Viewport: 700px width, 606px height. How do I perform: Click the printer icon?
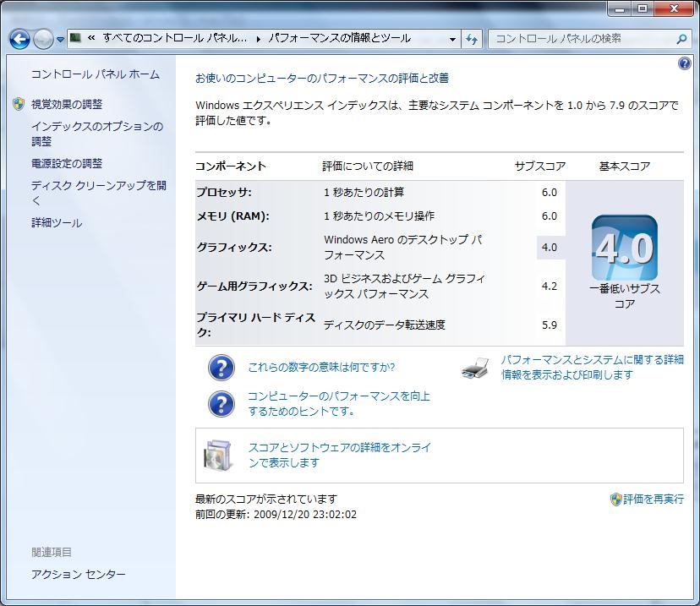(475, 368)
